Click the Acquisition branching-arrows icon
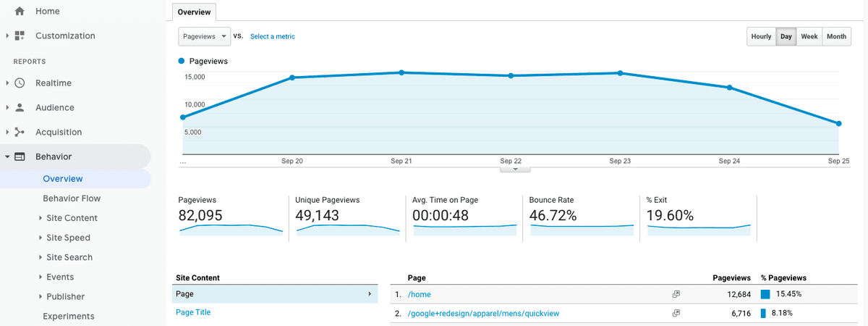 click(20, 132)
